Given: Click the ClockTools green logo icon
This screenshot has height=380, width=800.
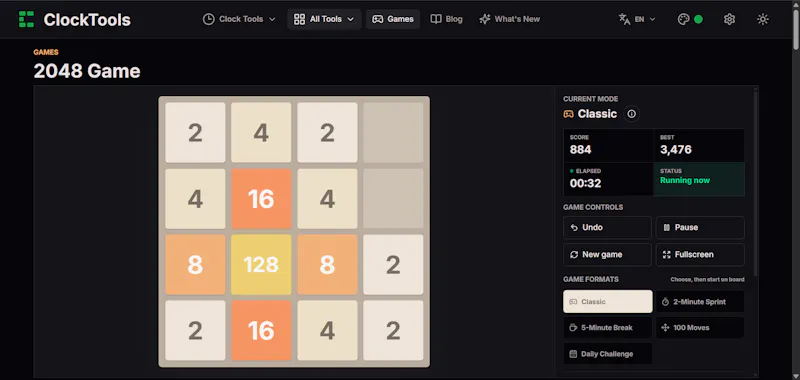Looking at the screenshot, I should pos(27,19).
